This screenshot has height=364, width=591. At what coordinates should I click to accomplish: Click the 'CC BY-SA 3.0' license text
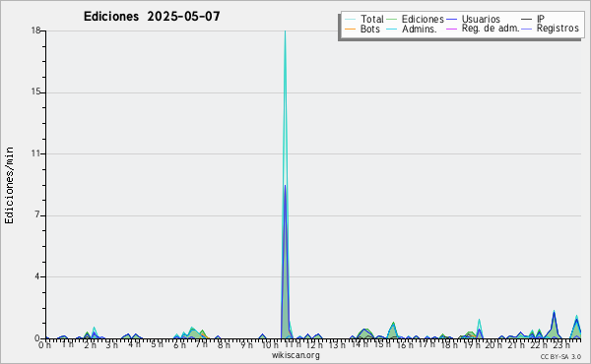click(x=560, y=357)
